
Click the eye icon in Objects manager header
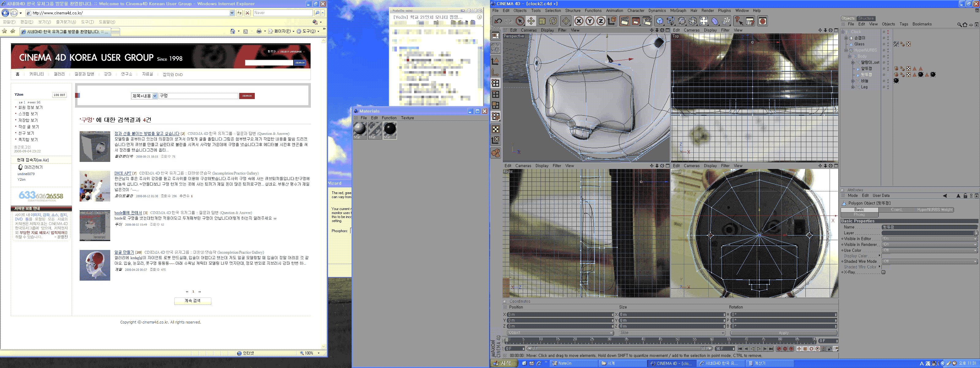(971, 25)
